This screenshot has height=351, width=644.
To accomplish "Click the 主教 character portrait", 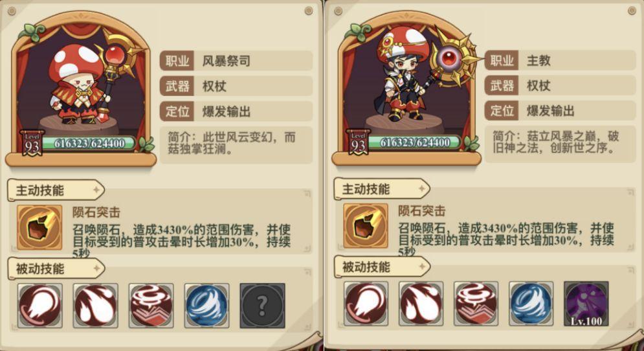I will pyautogui.click(x=406, y=82).
